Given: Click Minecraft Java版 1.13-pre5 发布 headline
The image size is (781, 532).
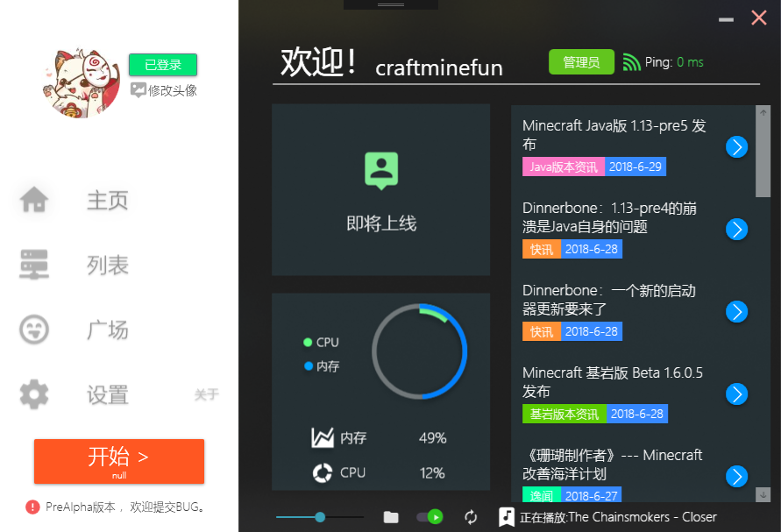Looking at the screenshot, I should coord(614,135).
